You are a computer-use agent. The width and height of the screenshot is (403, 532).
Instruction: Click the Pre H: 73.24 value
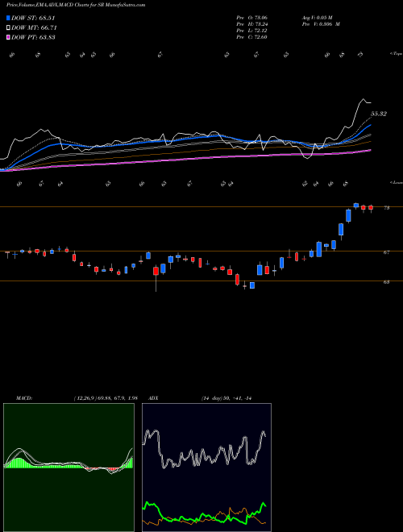252,24
